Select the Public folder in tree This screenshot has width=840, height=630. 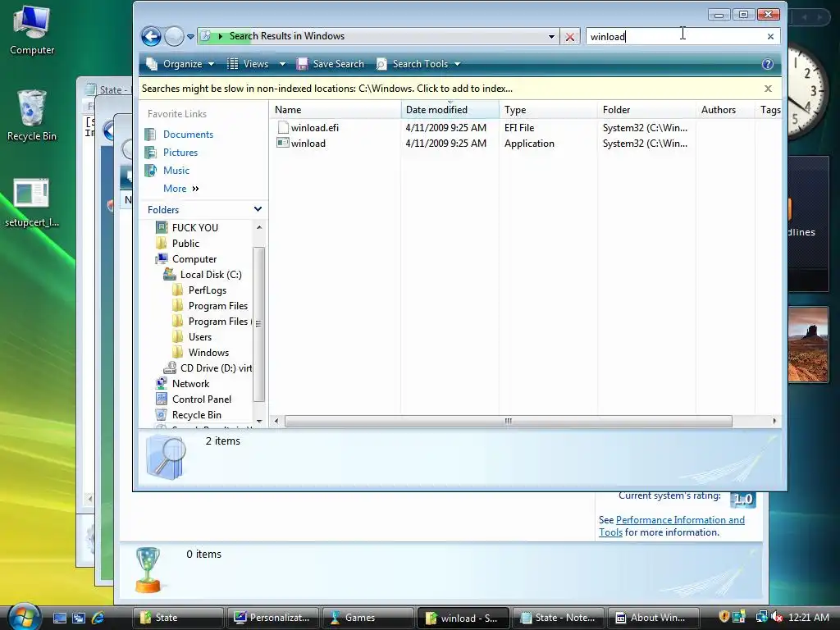pos(185,243)
